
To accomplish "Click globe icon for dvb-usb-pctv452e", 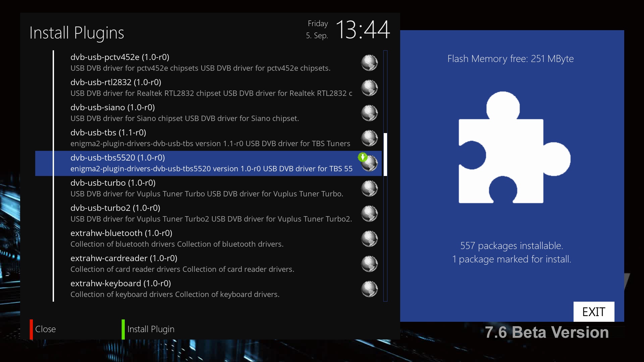I will coord(369,63).
